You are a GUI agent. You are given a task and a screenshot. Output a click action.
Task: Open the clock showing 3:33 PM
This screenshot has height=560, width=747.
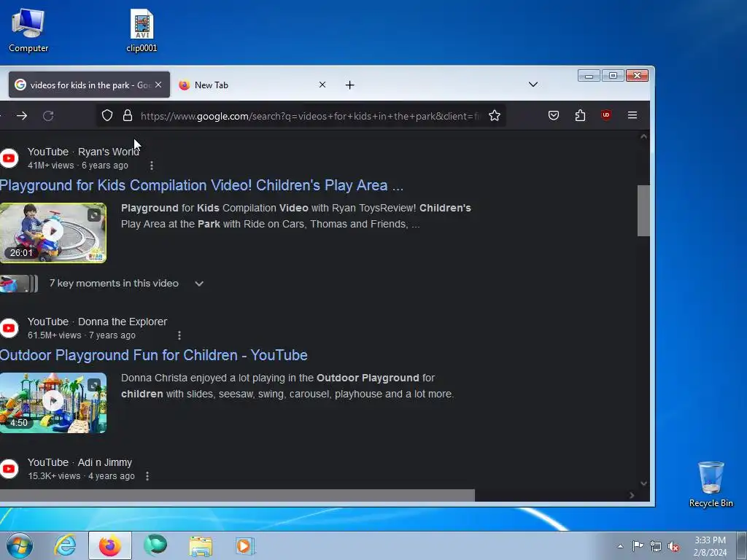pos(710,546)
